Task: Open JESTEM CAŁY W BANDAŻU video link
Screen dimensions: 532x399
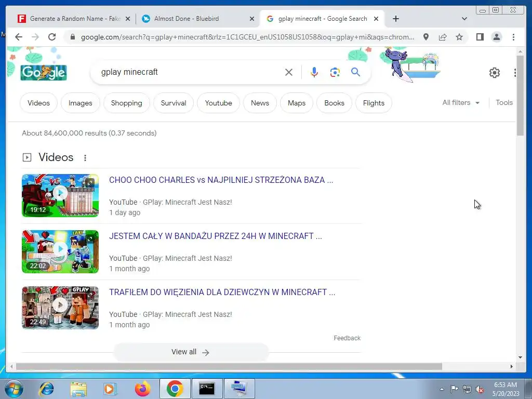Action: tap(216, 236)
